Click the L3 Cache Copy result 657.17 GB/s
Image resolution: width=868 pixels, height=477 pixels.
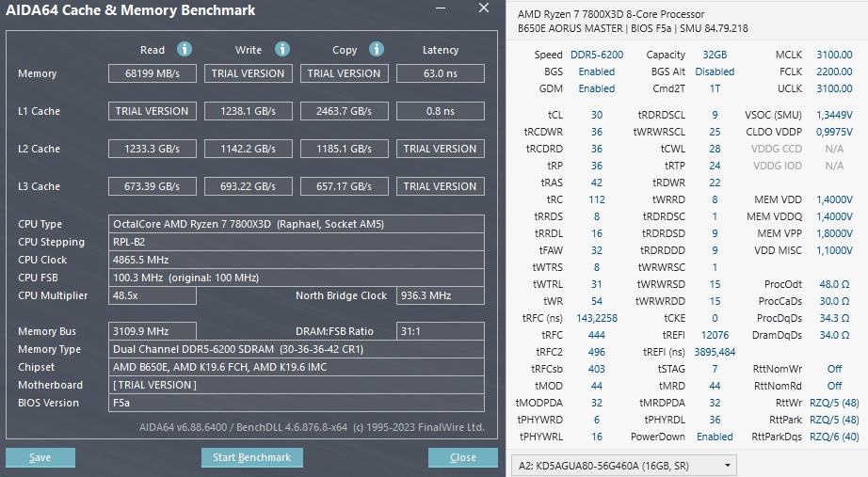point(344,186)
